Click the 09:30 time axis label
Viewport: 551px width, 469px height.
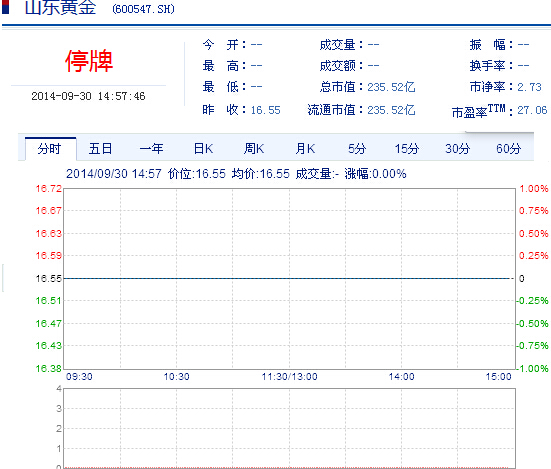[79, 377]
